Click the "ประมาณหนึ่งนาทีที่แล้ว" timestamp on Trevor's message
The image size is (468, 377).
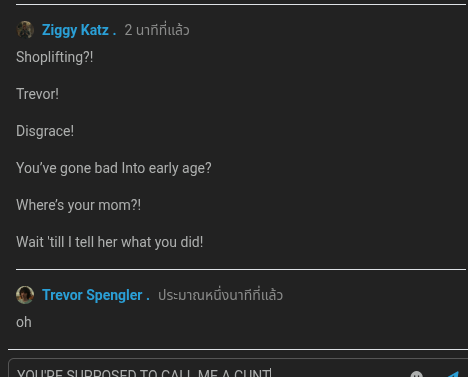coord(220,295)
